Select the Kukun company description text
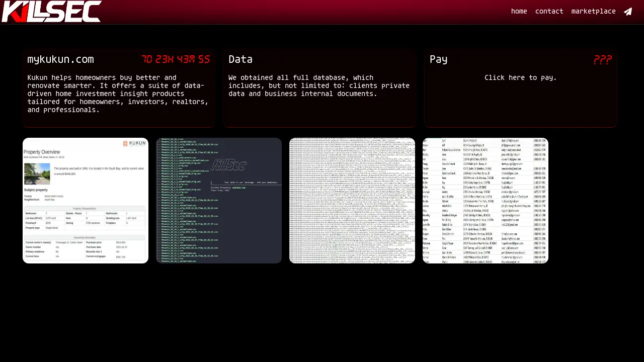Viewport: 644px width, 362px height. point(118,94)
